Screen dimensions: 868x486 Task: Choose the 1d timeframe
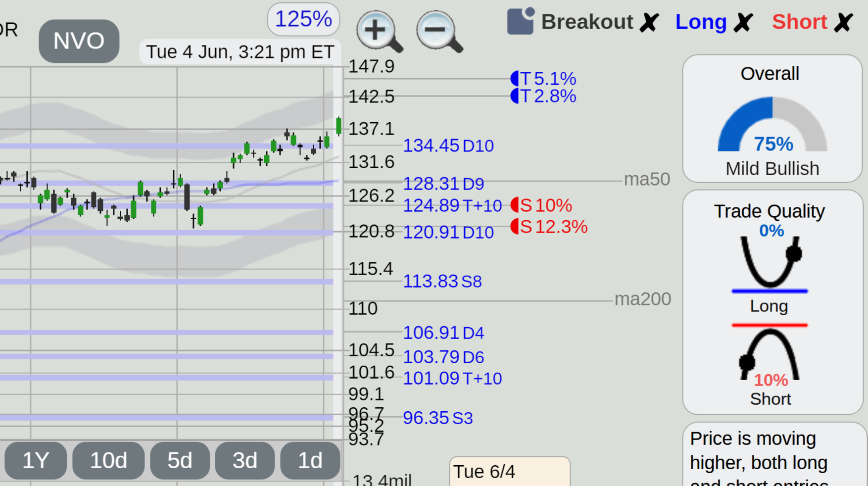310,461
